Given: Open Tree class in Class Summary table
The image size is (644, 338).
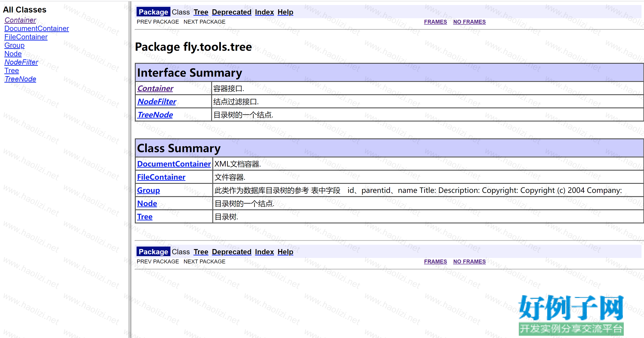Looking at the screenshot, I should (x=145, y=217).
